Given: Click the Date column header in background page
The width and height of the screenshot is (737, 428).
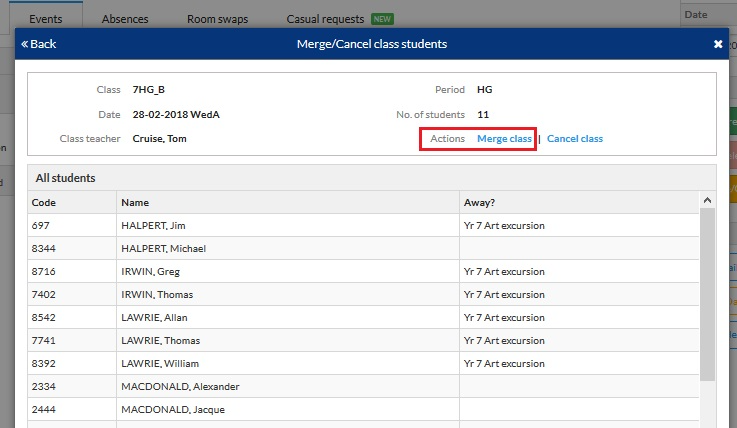Looking at the screenshot, I should tap(696, 15).
